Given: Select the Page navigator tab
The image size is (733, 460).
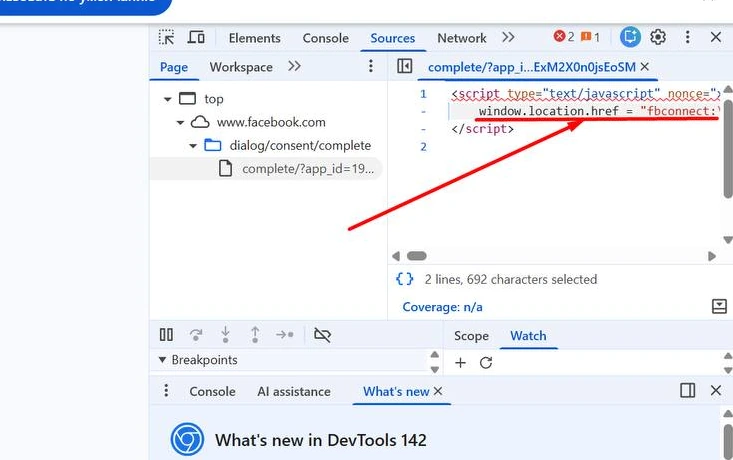Looking at the screenshot, I should tap(174, 67).
